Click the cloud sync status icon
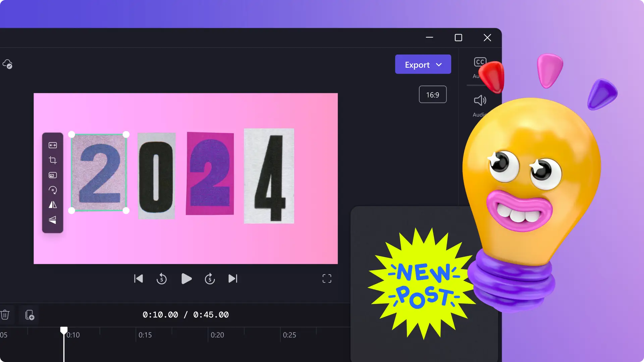Image resolution: width=644 pixels, height=362 pixels. (7, 64)
